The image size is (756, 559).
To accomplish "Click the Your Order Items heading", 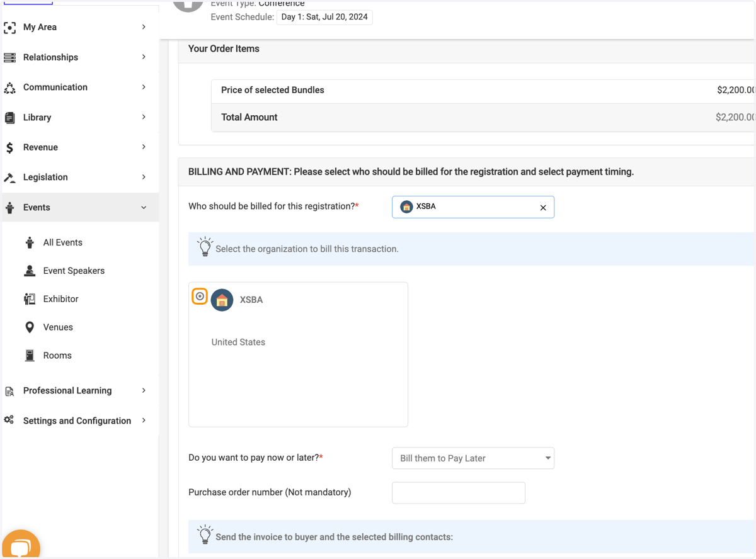I will tap(224, 49).
